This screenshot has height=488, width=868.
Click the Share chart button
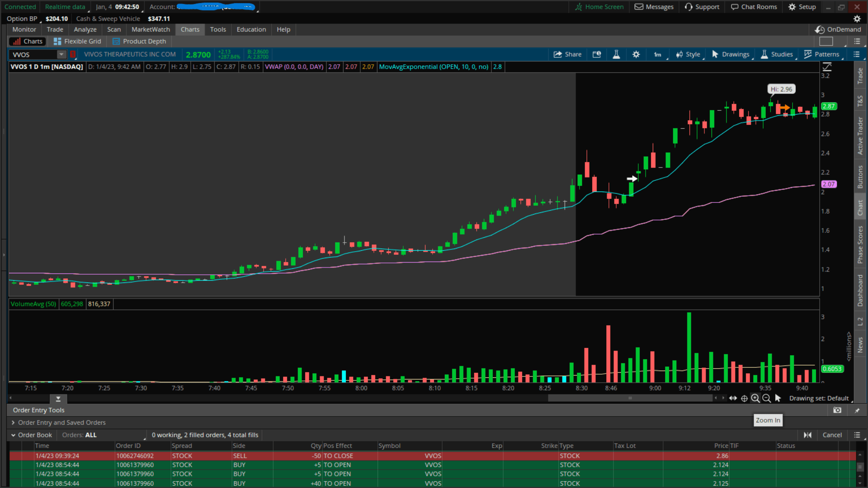(567, 54)
